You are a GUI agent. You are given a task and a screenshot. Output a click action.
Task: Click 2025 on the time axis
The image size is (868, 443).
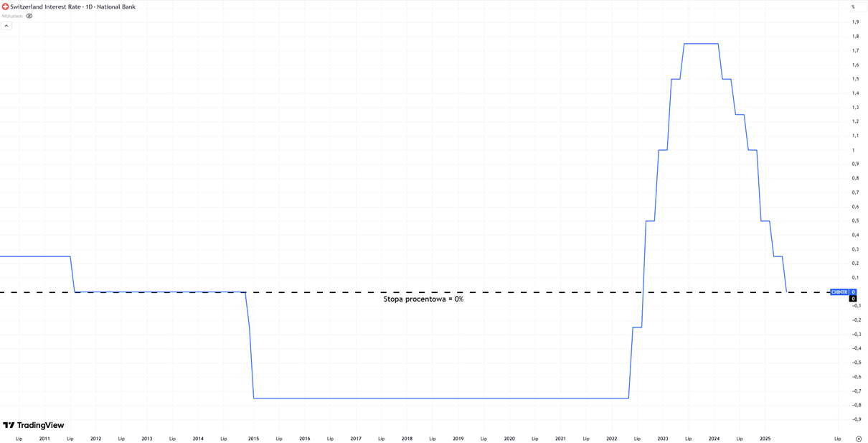(765, 439)
